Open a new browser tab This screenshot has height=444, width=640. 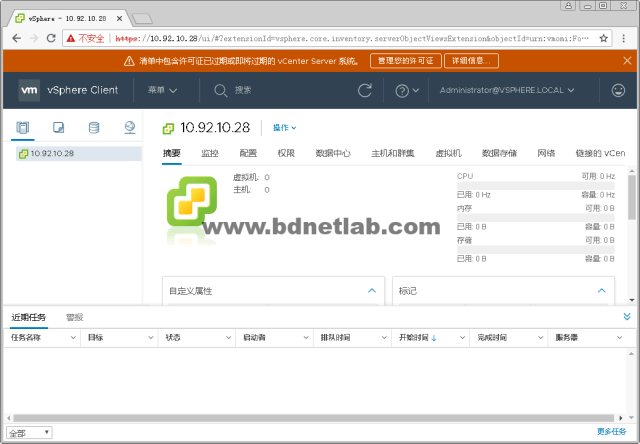[142, 19]
